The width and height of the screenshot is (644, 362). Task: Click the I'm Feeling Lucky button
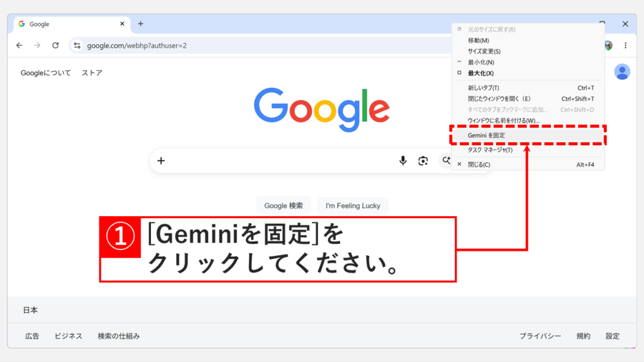[x=353, y=206]
